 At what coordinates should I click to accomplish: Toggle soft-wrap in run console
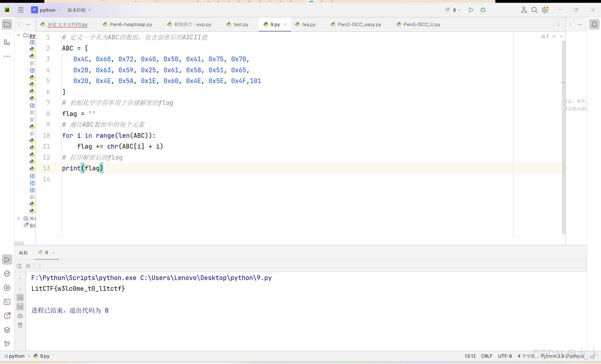(x=20, y=298)
